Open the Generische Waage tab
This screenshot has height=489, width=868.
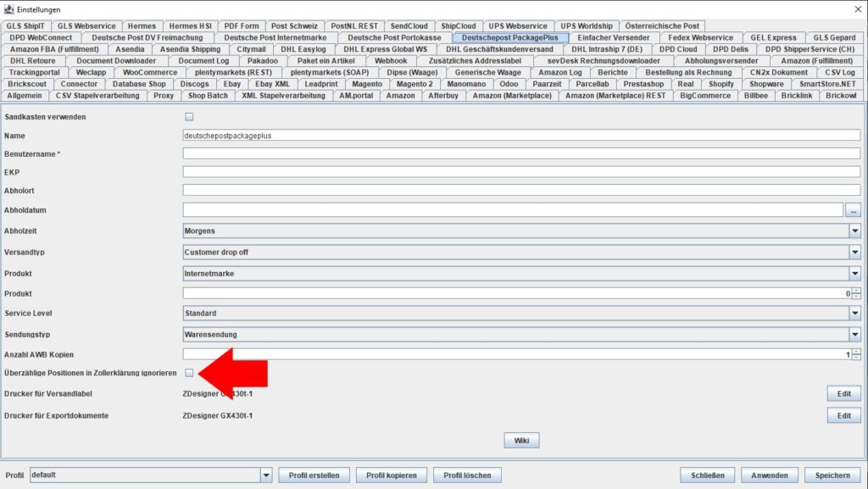click(487, 73)
